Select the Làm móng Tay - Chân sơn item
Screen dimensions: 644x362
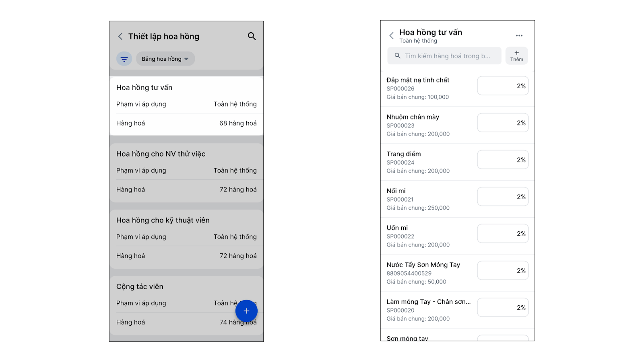(458, 310)
